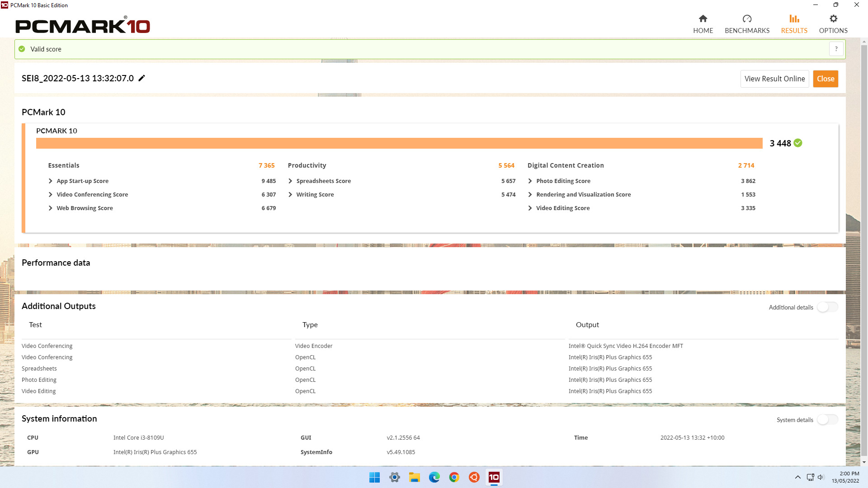Click the Productivity score 5 564
The image size is (868, 488).
[506, 165]
